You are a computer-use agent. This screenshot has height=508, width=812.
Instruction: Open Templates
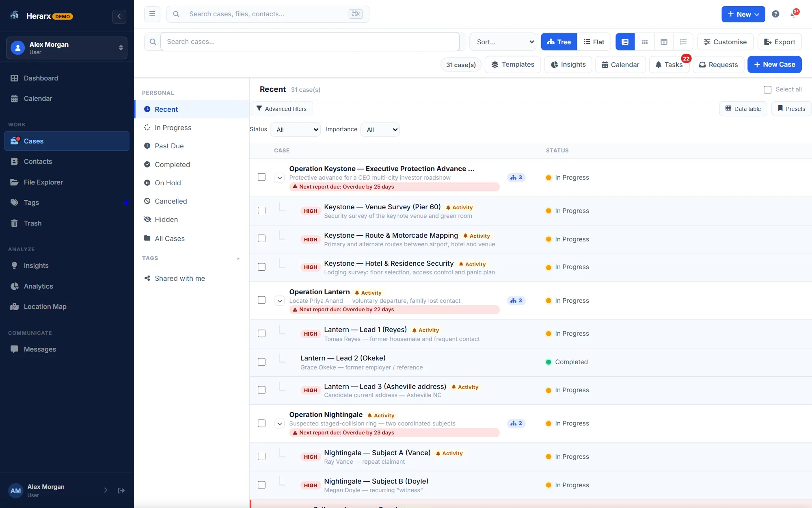point(513,65)
